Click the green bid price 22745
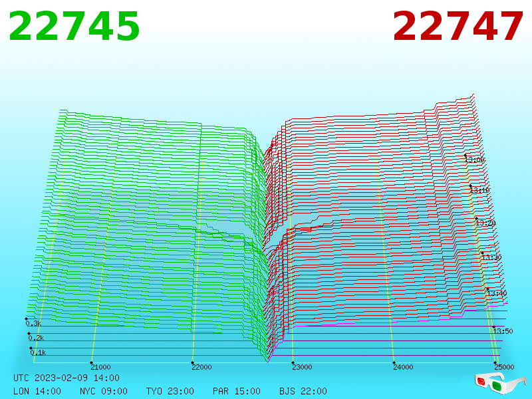 pyautogui.click(x=74, y=26)
